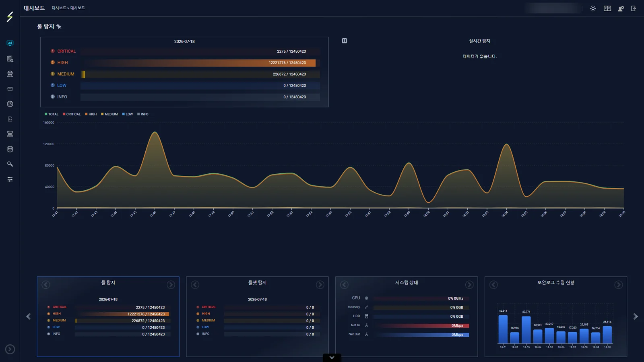Select the 시스템 상태 widget card
This screenshot has height=362, width=644.
tap(407, 317)
